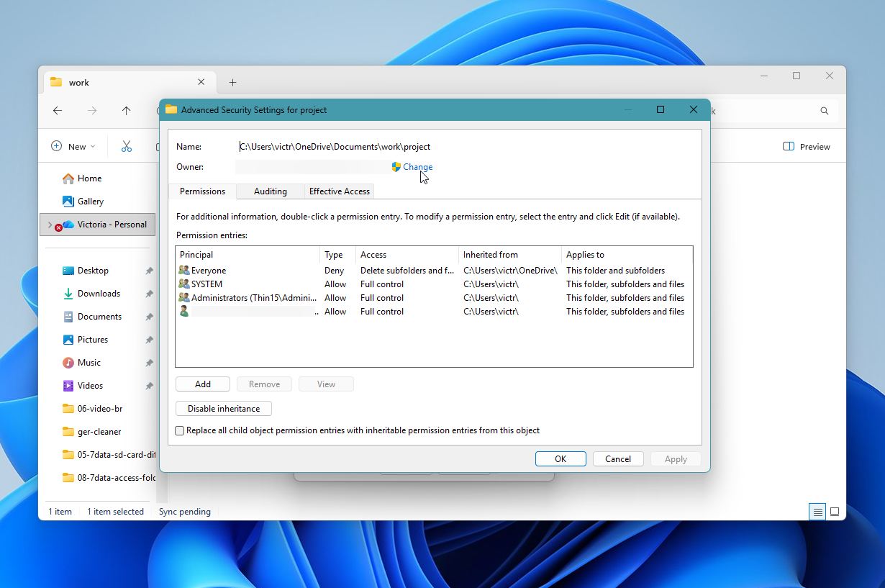Viewport: 885px width, 588px height.
Task: Select the Permissions tab
Action: [202, 191]
